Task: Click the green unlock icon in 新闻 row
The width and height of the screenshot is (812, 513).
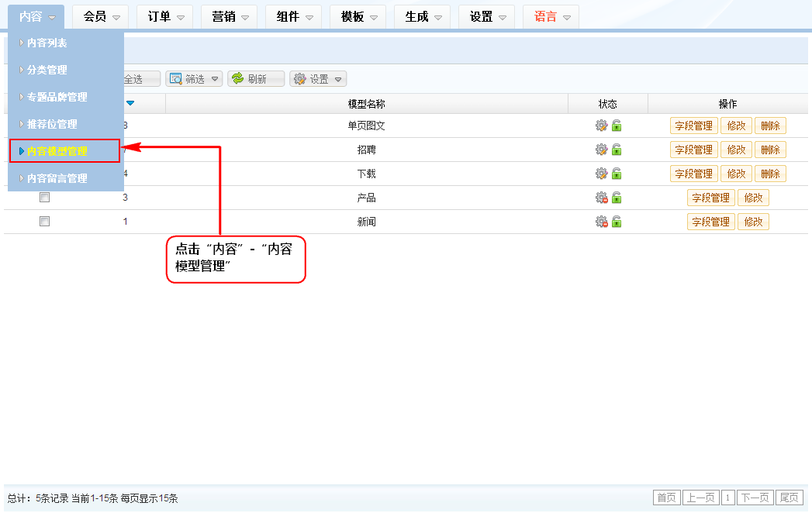Action: [617, 222]
